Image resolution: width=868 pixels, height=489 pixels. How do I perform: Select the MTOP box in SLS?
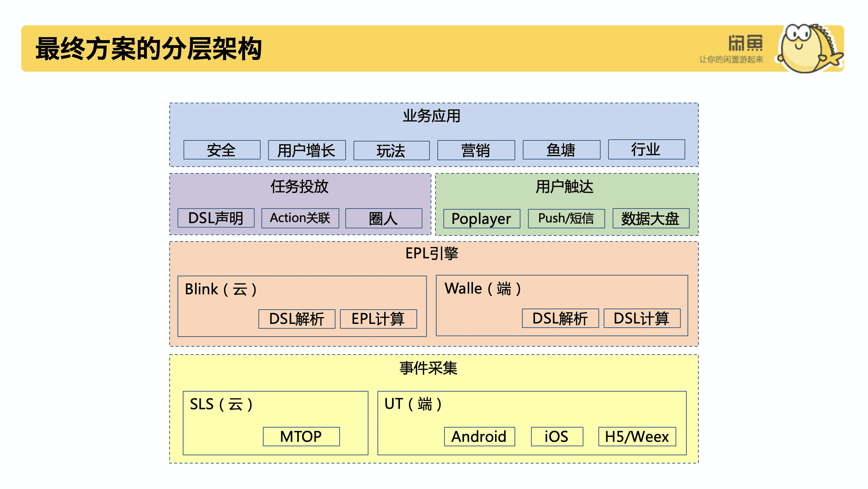click(x=301, y=437)
